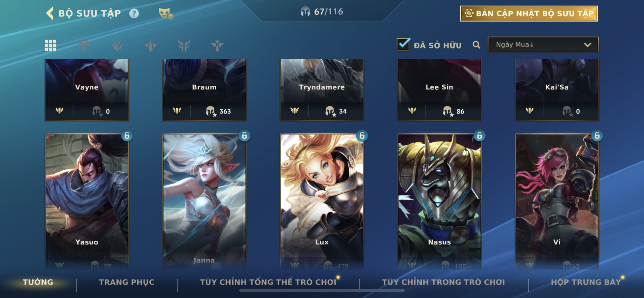Filter champions by the first role emblem
Viewport: 644px width, 298px height.
tap(84, 45)
